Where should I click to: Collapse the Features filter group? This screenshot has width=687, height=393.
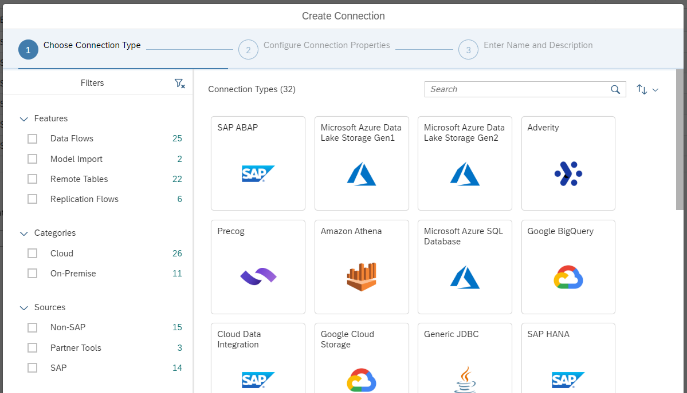(x=24, y=119)
